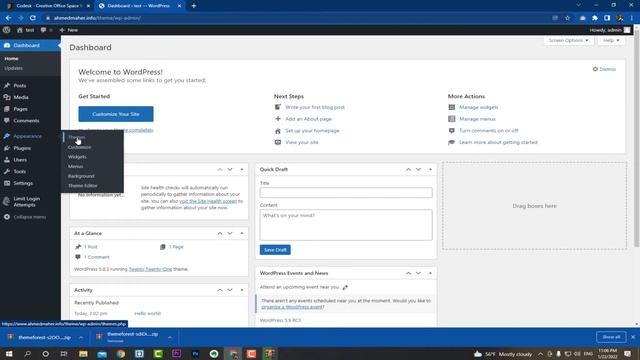640x360 pixels.
Task: Open Tools in the sidebar
Action: coord(20,171)
